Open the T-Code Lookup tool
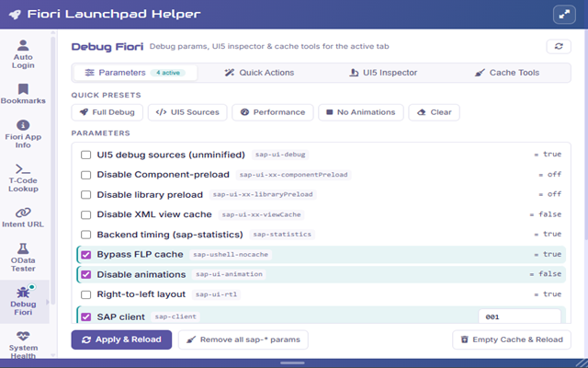This screenshot has height=368, width=588. point(23,178)
